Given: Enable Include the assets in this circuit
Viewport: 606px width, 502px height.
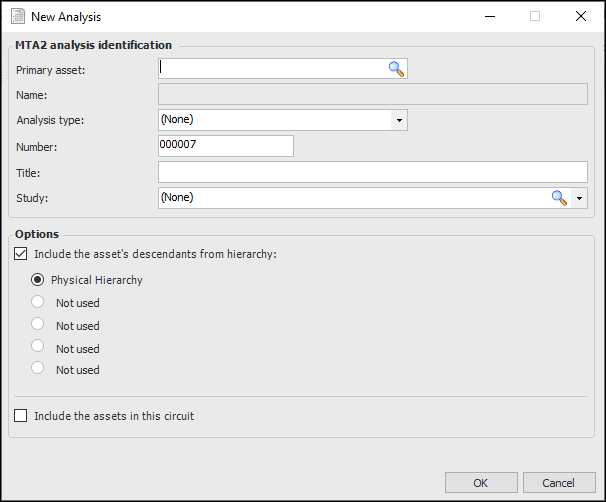Looking at the screenshot, I should coord(21,415).
